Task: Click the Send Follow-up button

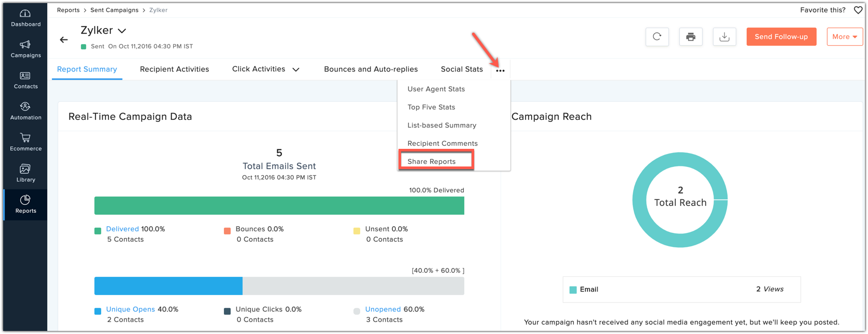Action: [x=781, y=37]
